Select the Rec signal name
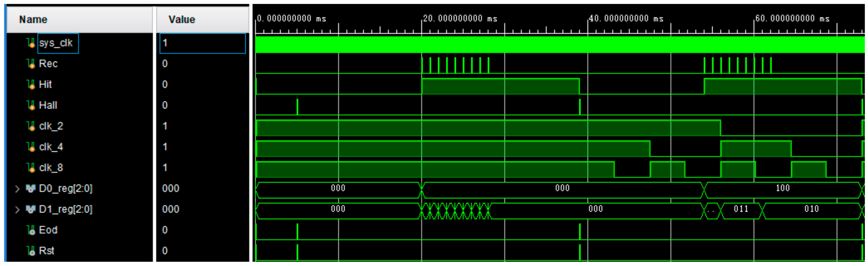This screenshot has height=266, width=868. [x=48, y=64]
